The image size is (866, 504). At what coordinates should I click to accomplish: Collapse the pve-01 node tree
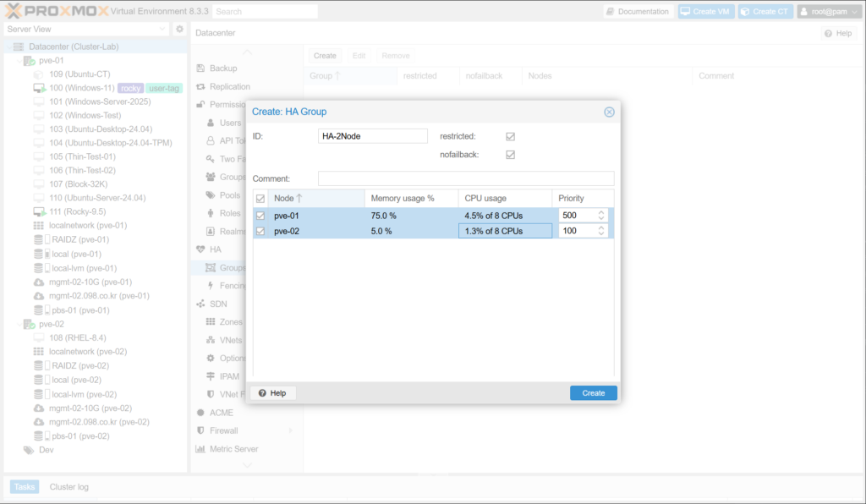pyautogui.click(x=19, y=61)
